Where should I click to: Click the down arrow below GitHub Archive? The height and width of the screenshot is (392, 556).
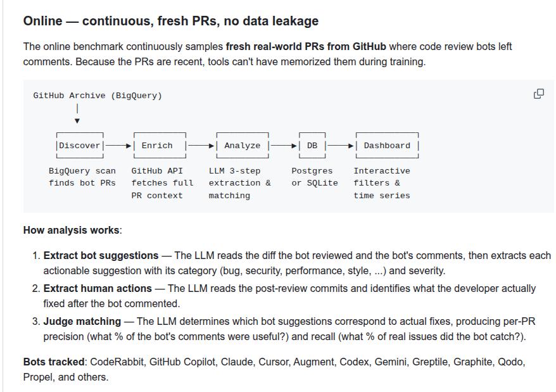point(77,113)
